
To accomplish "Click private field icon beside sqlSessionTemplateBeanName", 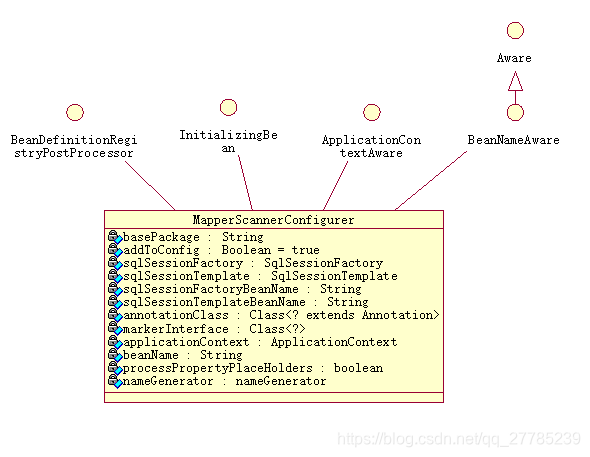I will [115, 302].
